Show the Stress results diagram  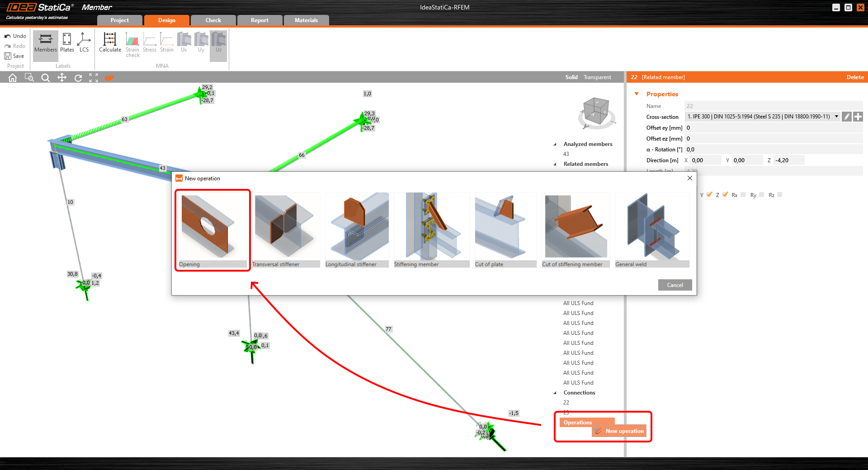(x=150, y=43)
